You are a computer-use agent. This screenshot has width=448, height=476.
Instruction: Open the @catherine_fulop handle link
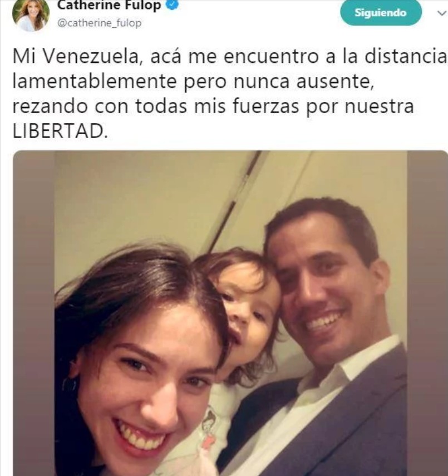[99, 23]
